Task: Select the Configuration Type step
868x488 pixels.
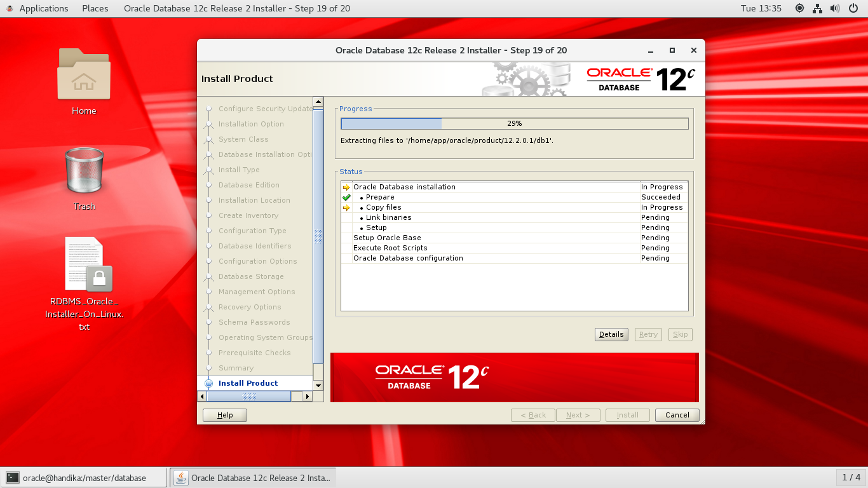Action: (252, 231)
